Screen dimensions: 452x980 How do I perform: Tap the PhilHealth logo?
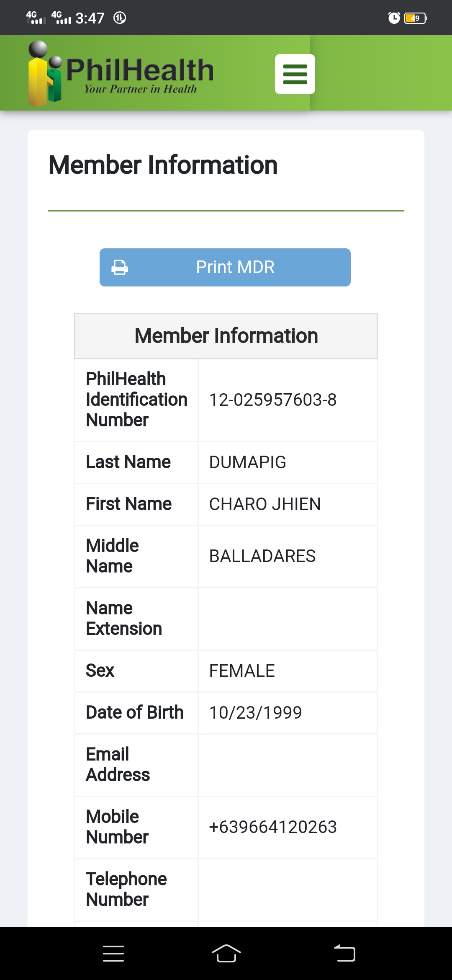121,74
